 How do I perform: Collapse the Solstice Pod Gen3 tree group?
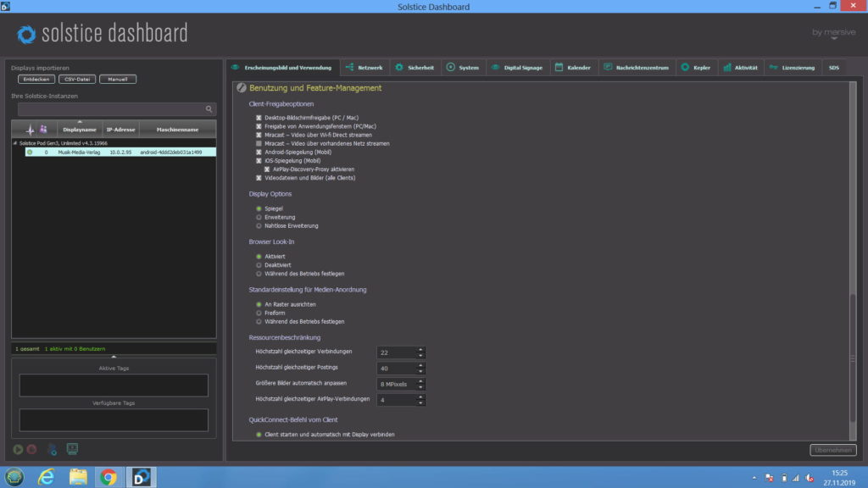click(14, 144)
